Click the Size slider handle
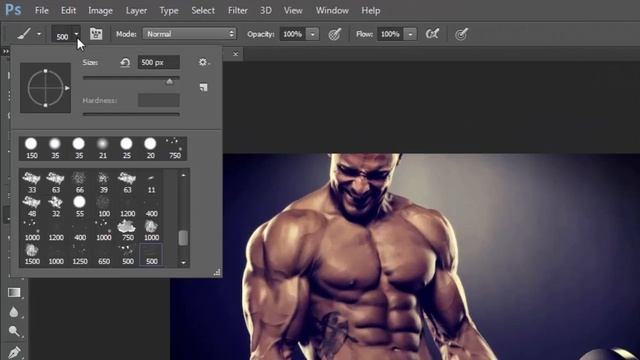Screen dimensions: 640x360 [169, 82]
